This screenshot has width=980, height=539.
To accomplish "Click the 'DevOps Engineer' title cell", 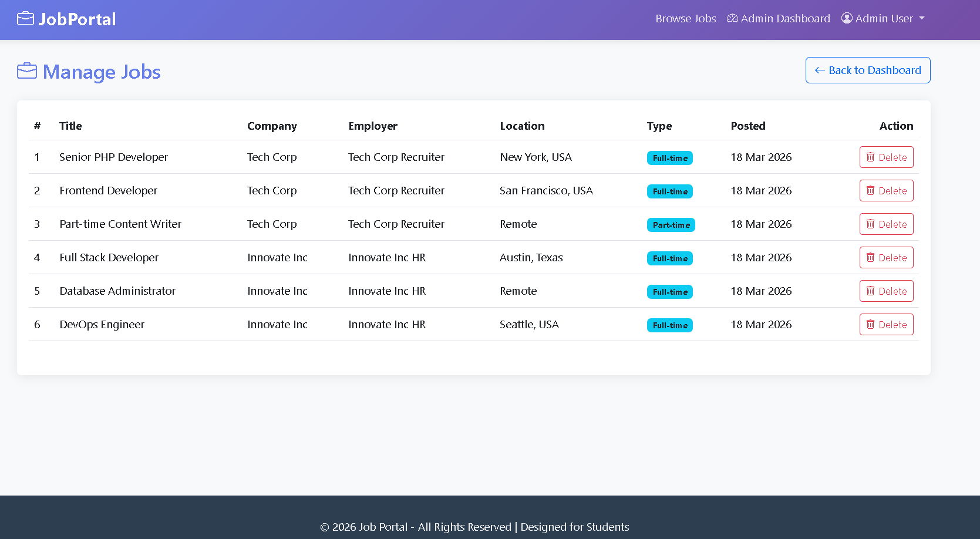I will pos(102,324).
